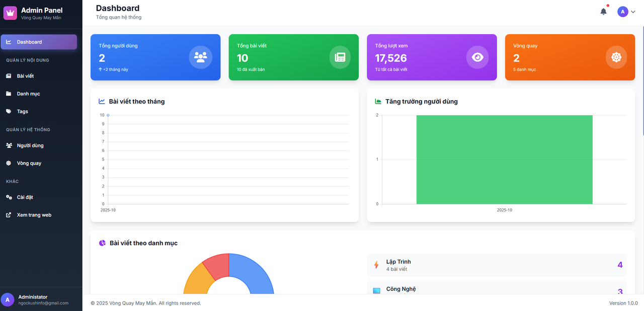Click the pie icon beside Bài viết theo danh mục
This screenshot has height=311, width=644.
(x=103, y=243)
